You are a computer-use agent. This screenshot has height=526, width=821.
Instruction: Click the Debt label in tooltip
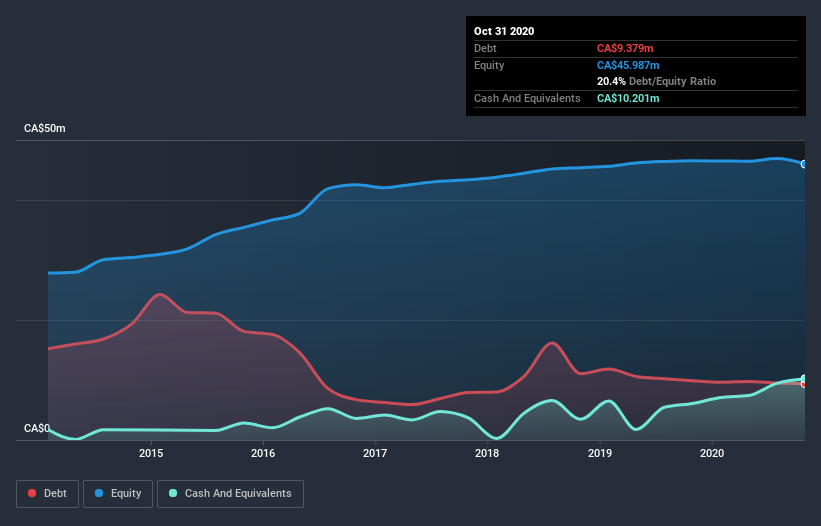coord(485,48)
